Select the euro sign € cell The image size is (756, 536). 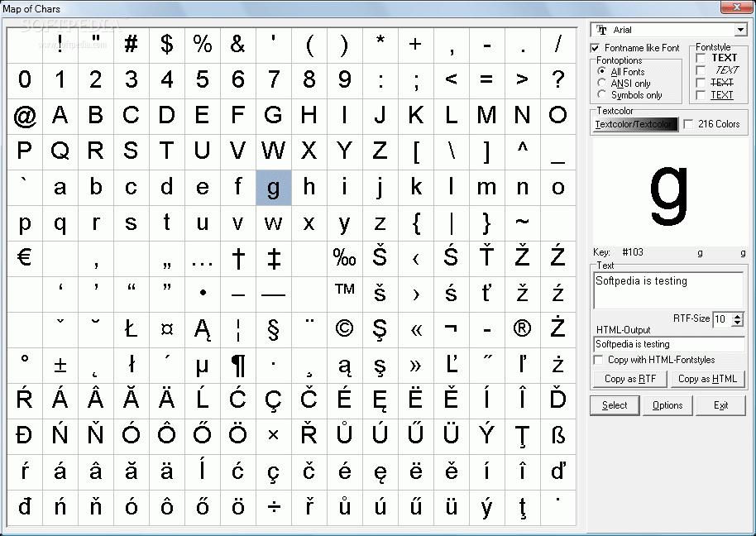coord(25,259)
